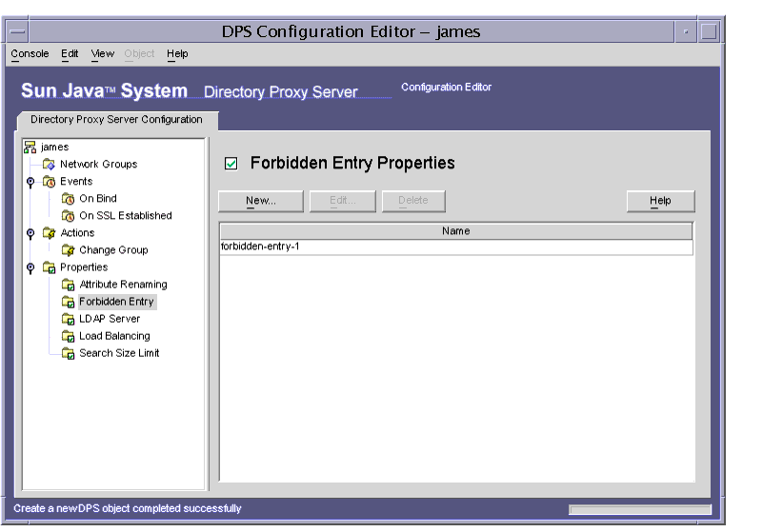Select Load Balancing label in the tree
783x532 pixels.
pos(114,336)
